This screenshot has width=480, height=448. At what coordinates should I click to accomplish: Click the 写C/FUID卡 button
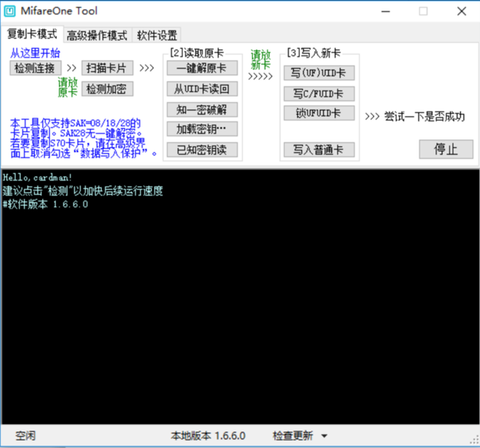click(319, 94)
